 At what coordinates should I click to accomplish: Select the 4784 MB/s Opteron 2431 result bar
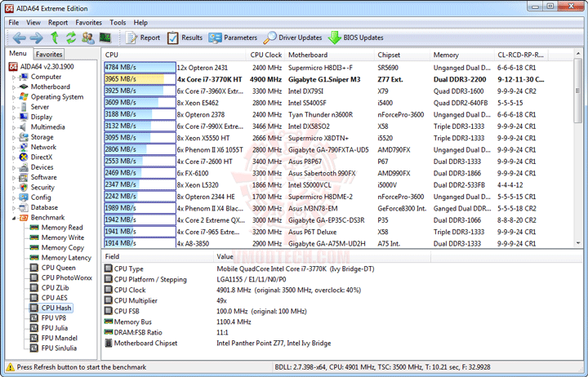[140, 68]
